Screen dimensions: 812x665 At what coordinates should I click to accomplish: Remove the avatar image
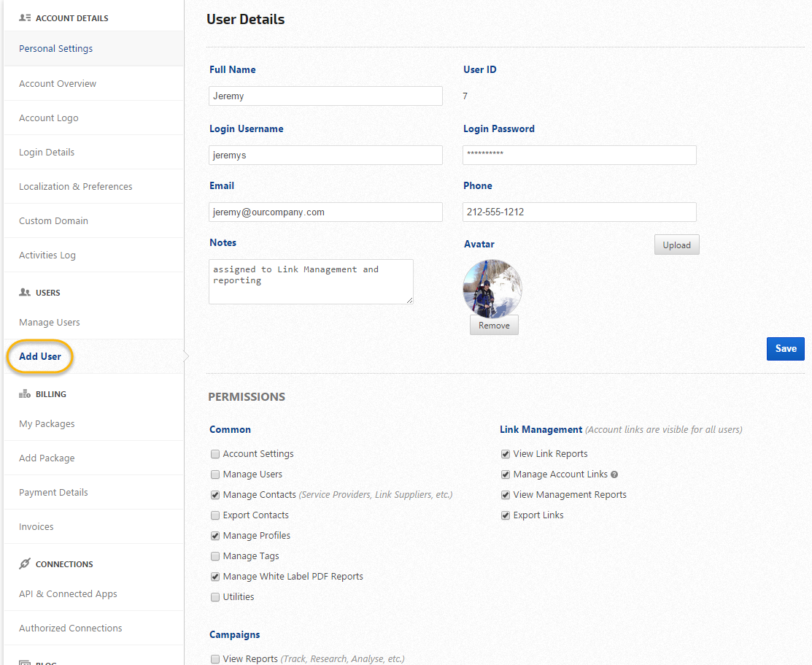click(x=494, y=326)
